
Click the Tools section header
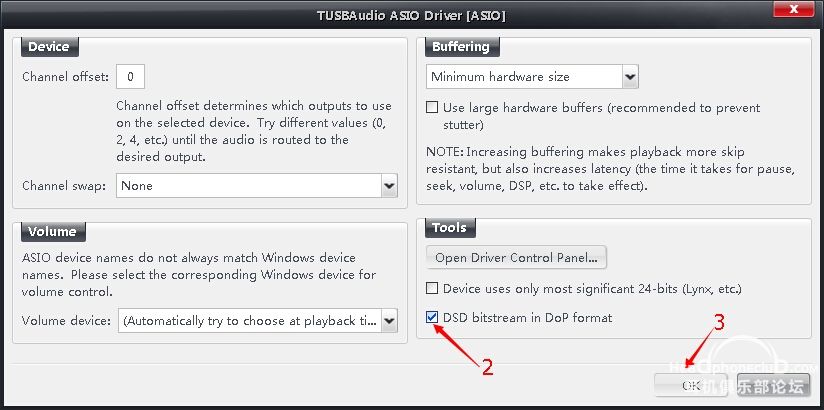[x=449, y=228]
